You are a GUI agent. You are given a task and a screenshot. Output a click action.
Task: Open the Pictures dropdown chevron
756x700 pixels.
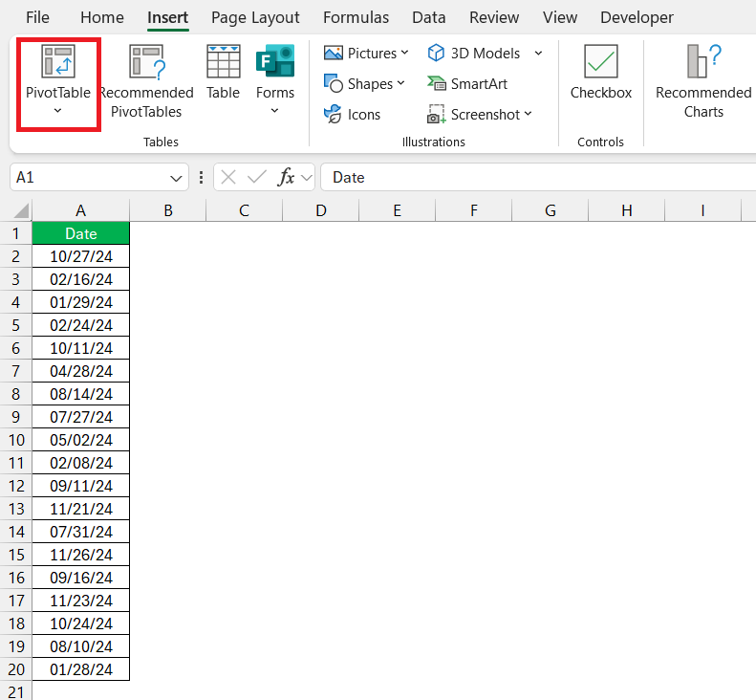click(404, 53)
